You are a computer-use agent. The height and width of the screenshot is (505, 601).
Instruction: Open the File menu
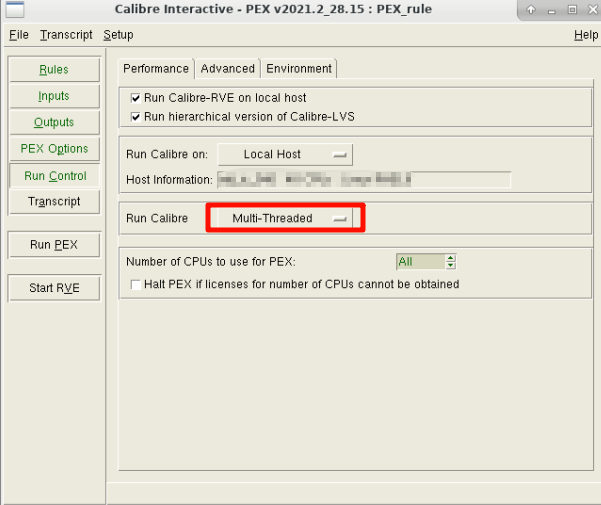click(19, 35)
